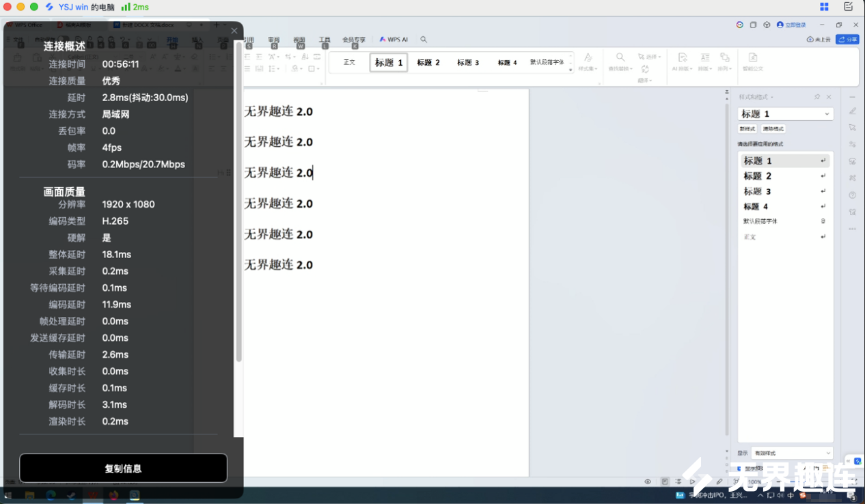The height and width of the screenshot is (504, 865).
Task: Select 默认段落字体 in the style list
Action: click(x=785, y=221)
